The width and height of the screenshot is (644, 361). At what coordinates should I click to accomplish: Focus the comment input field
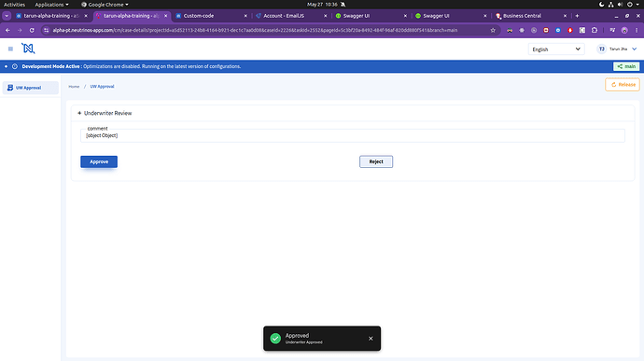[353, 135]
